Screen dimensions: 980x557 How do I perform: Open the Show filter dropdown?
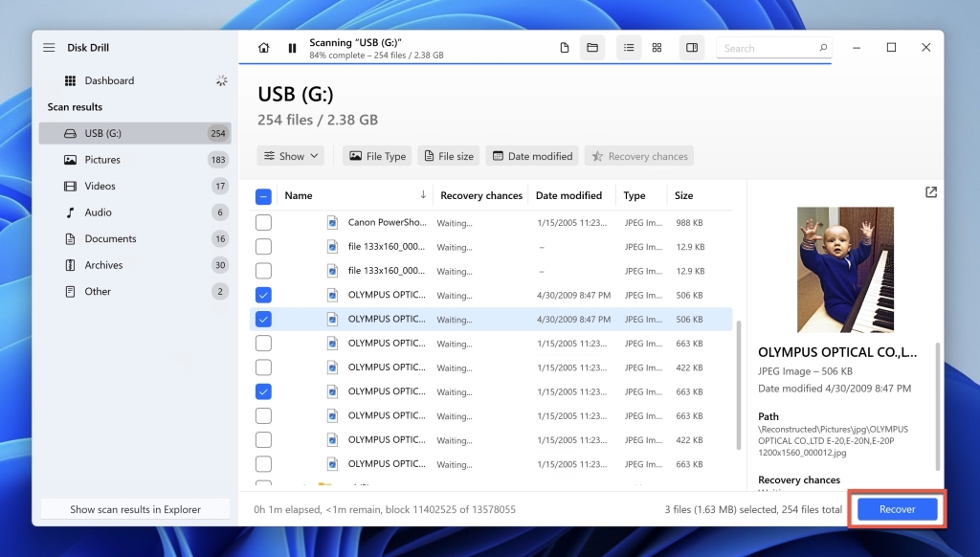click(290, 155)
